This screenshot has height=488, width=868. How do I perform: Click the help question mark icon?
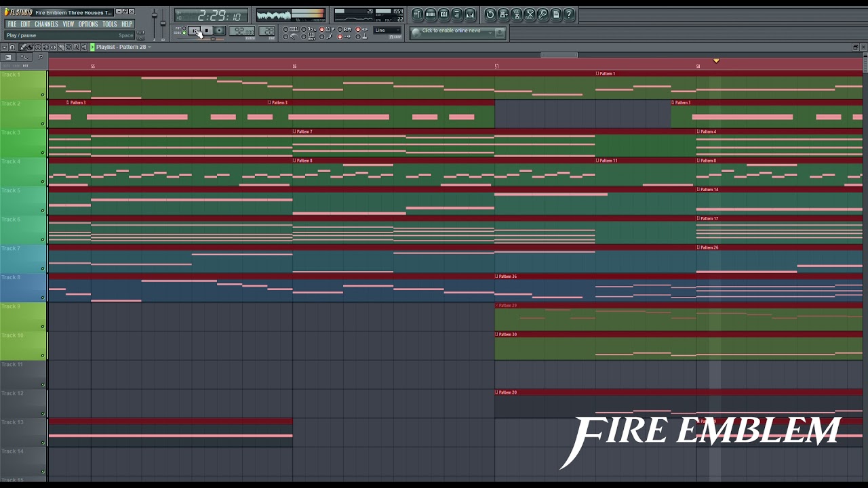tap(569, 15)
